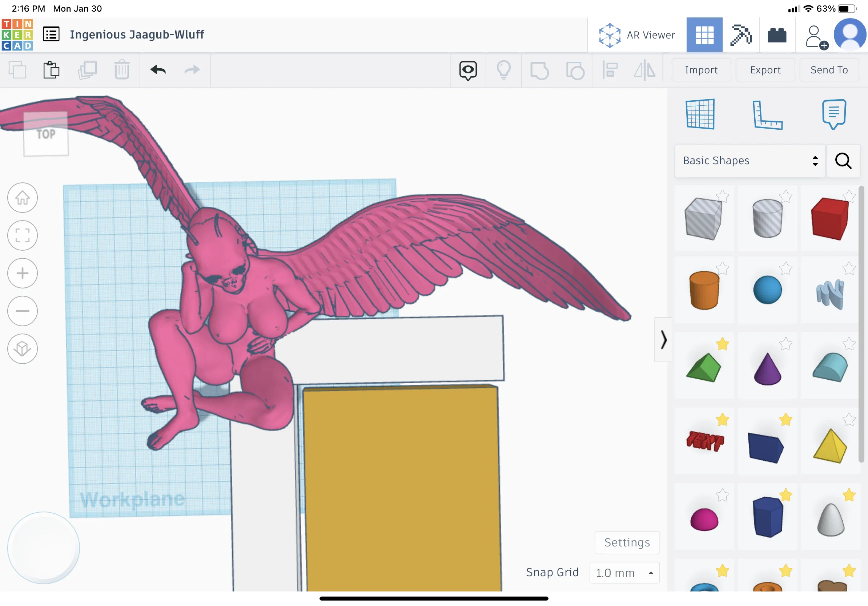Select the striped Cylinder hole shape
The height and width of the screenshot is (606, 868).
click(x=767, y=218)
